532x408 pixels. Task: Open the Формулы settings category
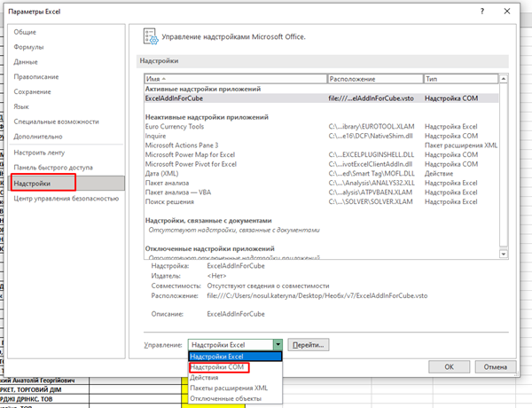coord(28,47)
